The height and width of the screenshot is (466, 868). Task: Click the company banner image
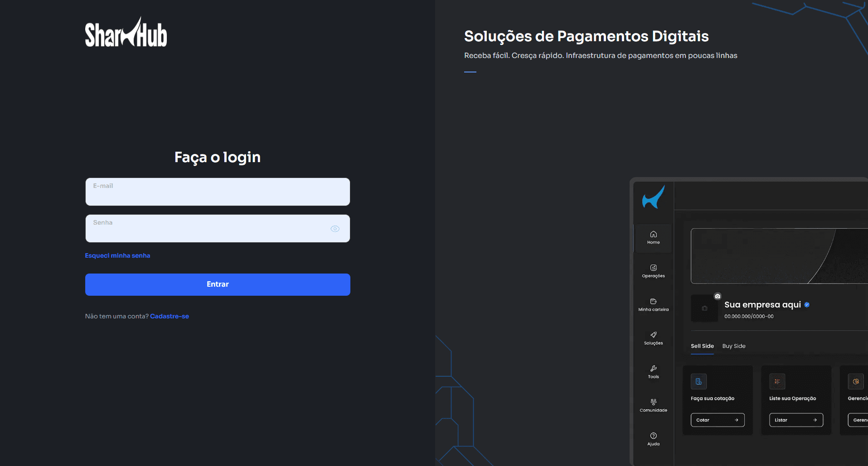779,256
